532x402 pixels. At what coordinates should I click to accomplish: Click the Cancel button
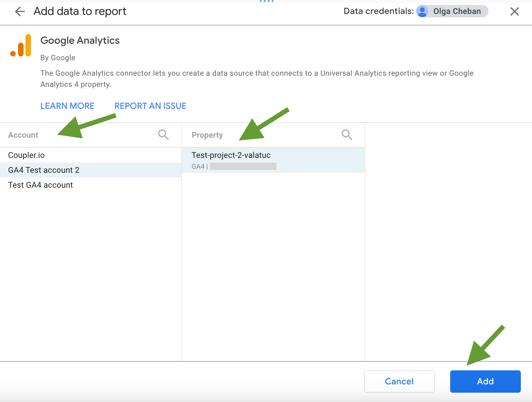click(399, 382)
